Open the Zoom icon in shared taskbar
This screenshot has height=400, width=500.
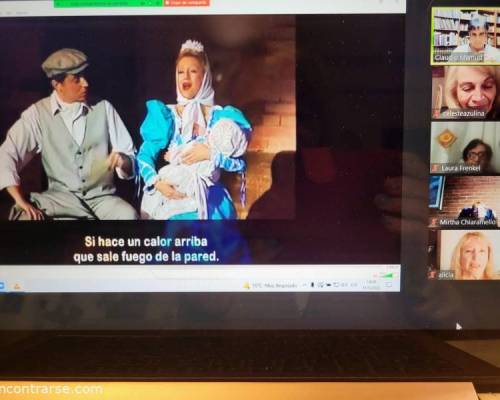(1, 286)
